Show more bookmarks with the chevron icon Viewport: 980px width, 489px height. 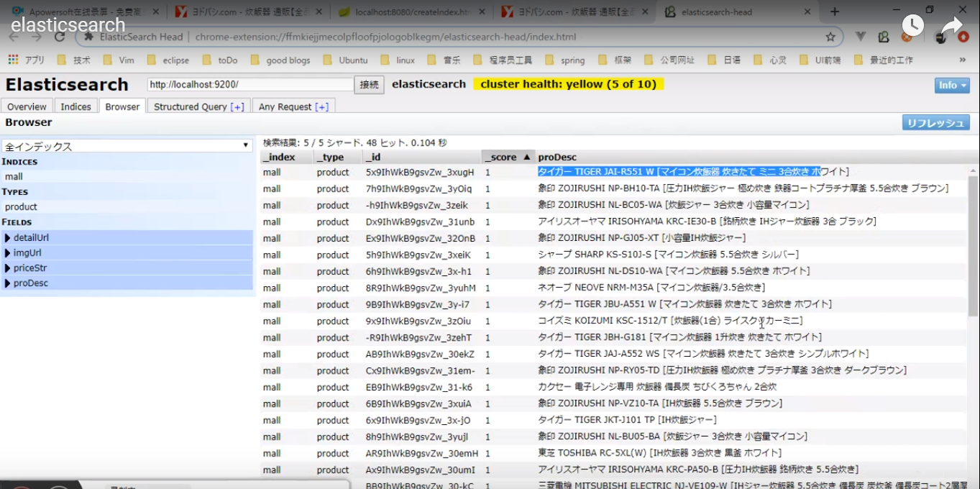pos(963,60)
